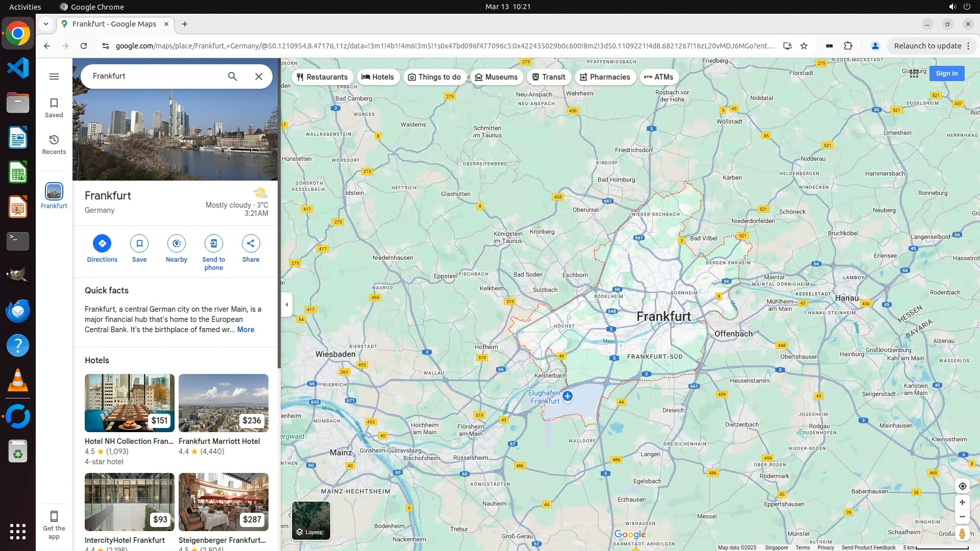Open the hamburger menu in Maps

[x=54, y=77]
